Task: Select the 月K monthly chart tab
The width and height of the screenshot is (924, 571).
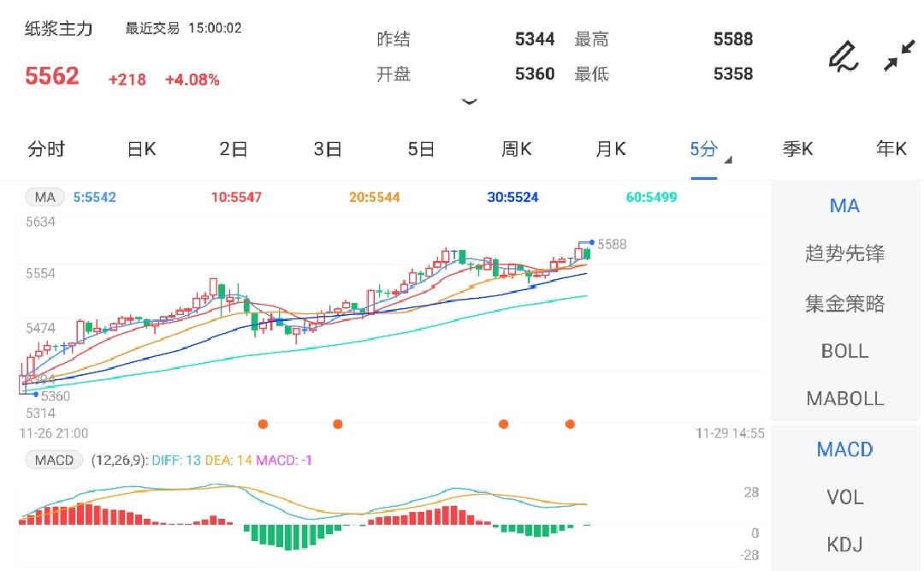Action: tap(609, 148)
